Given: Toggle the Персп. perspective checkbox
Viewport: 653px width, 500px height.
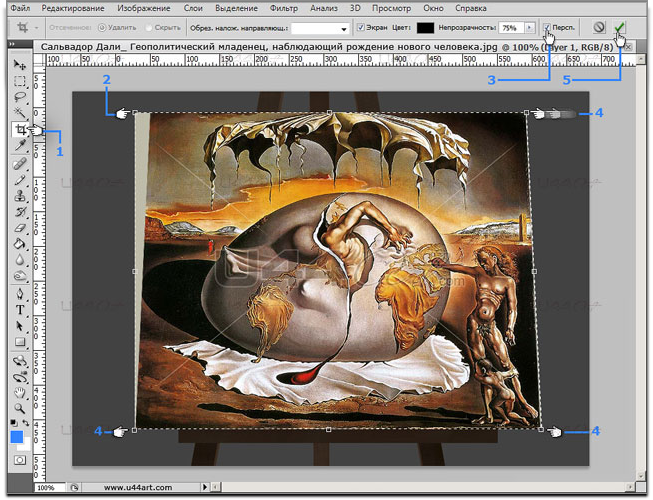Looking at the screenshot, I should (547, 27).
